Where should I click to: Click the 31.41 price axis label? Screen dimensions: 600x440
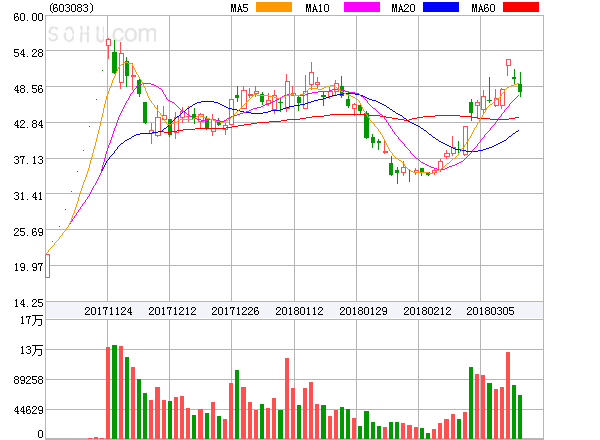tap(28, 196)
